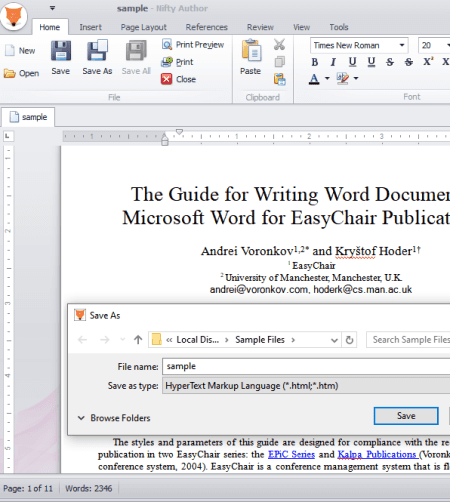Open the quick access toolbar dropdown
Screen dimensions: 450x502
coord(52,8)
